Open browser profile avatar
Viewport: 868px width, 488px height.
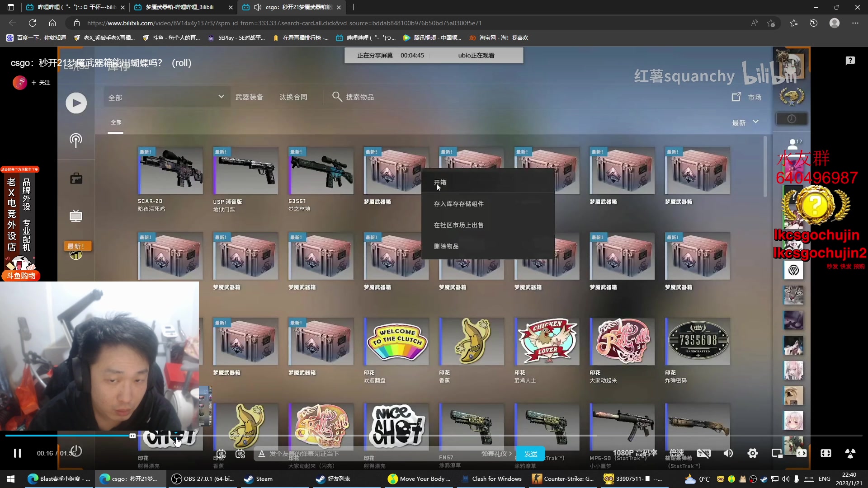(x=835, y=23)
